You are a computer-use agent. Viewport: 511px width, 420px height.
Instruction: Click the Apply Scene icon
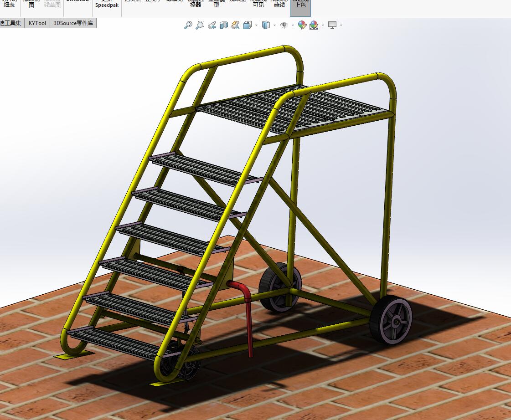[314, 25]
